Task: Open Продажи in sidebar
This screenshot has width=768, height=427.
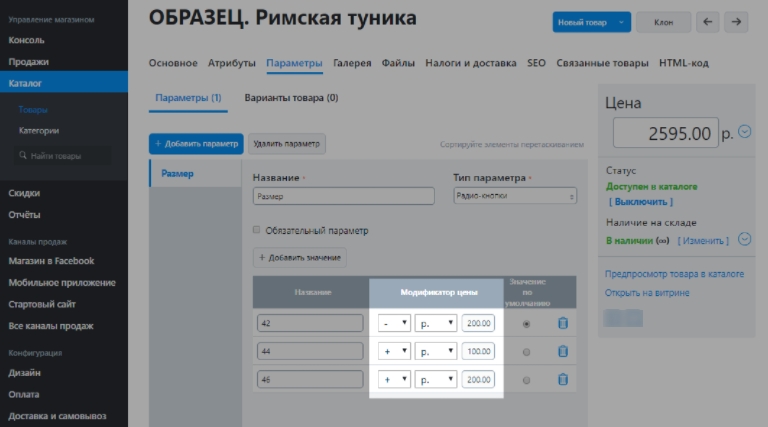Action: coord(28,62)
